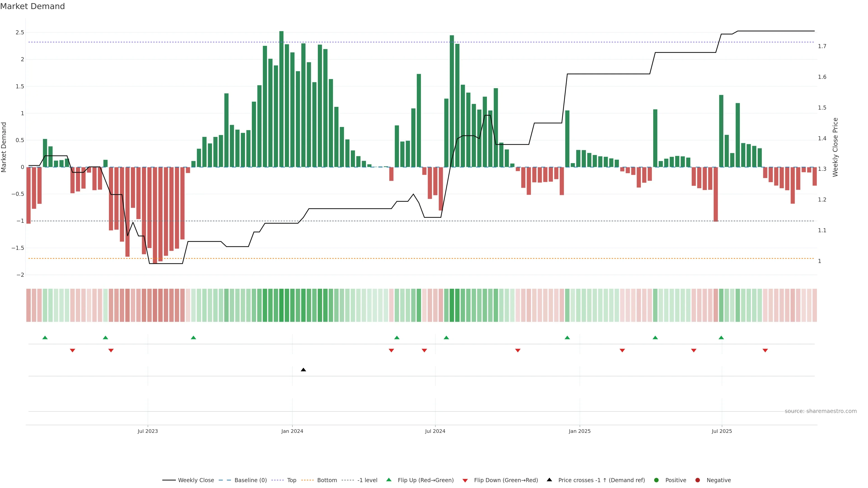The height and width of the screenshot is (488, 868).
Task: Click the Weekly Close Price axis title
Action: (x=835, y=147)
